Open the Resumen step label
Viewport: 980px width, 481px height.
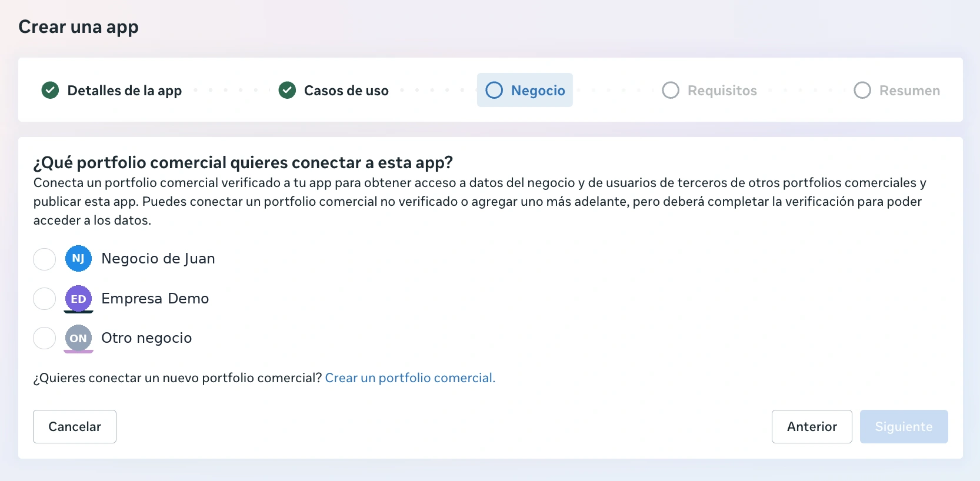[909, 91]
